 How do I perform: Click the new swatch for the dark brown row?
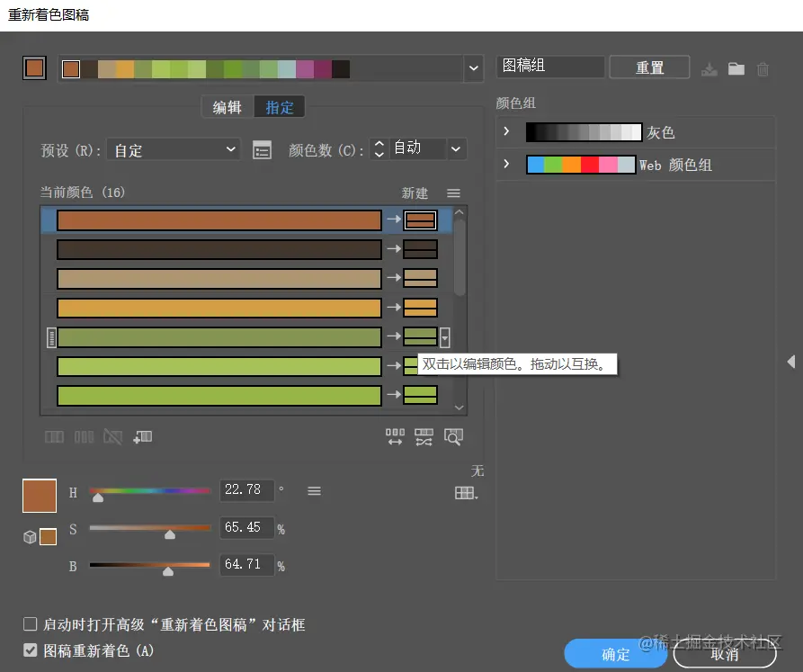(x=421, y=249)
